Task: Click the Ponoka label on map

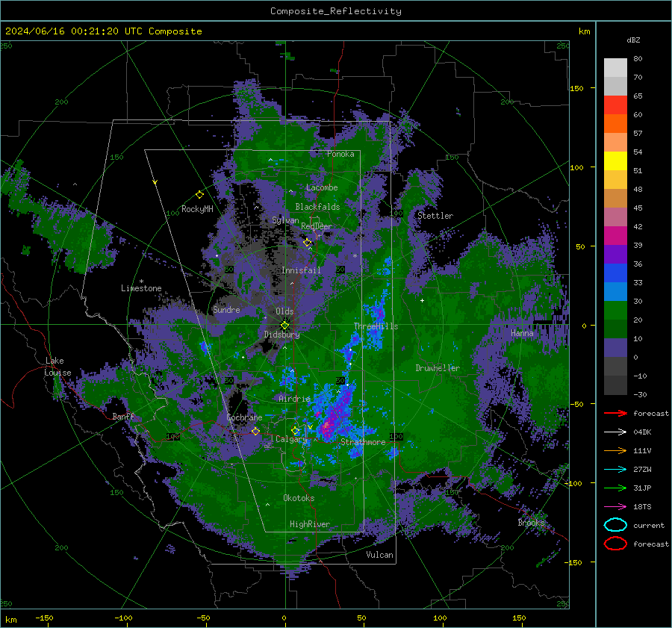Action: pos(340,154)
